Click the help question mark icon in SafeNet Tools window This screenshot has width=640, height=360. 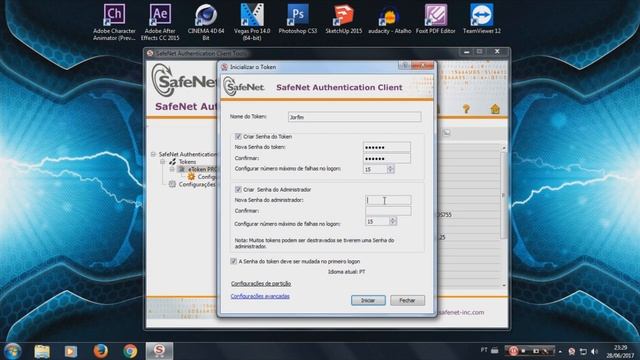click(x=466, y=109)
